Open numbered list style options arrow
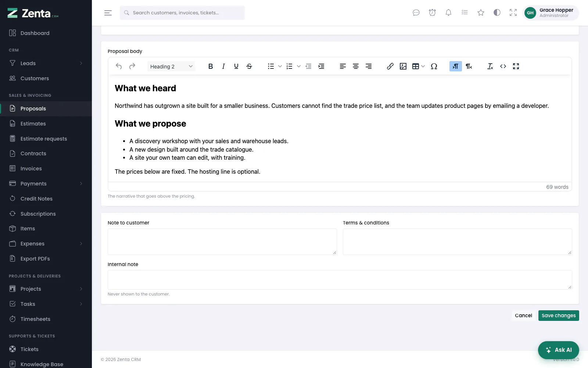Viewport: 588px width, 368px height. coord(299,66)
